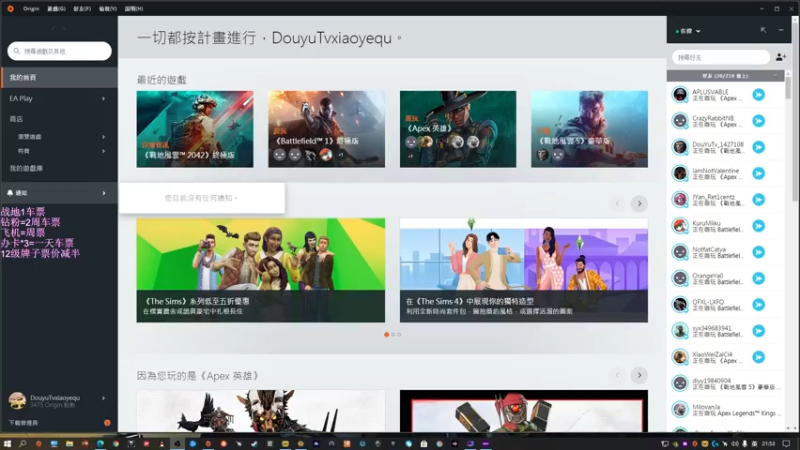Minimize the friends list panel

coord(781,31)
